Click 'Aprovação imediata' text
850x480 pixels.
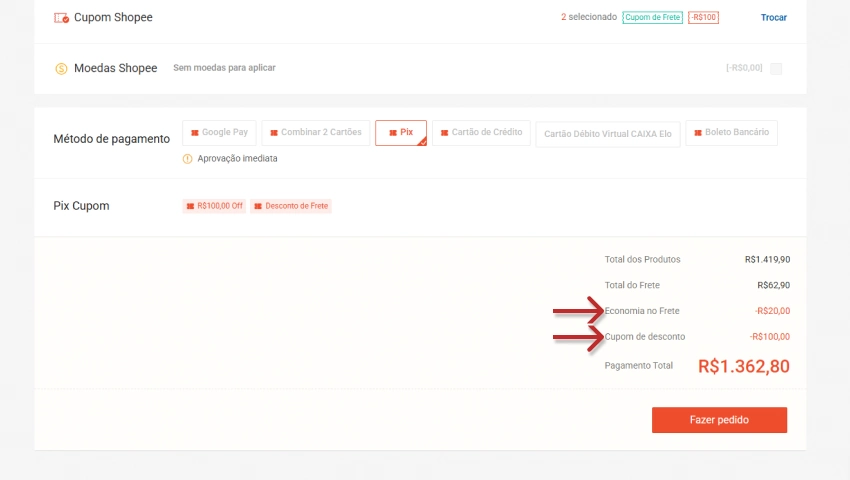(x=237, y=158)
